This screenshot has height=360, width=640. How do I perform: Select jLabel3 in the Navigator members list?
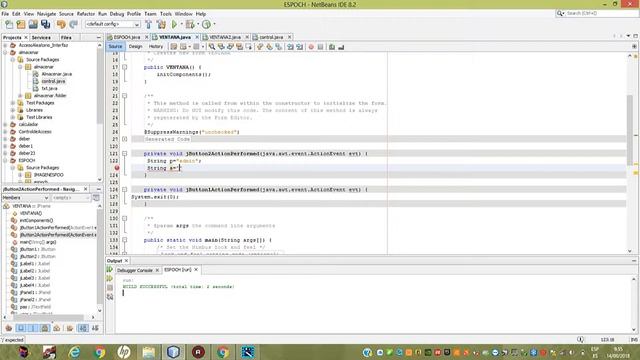(x=35, y=278)
